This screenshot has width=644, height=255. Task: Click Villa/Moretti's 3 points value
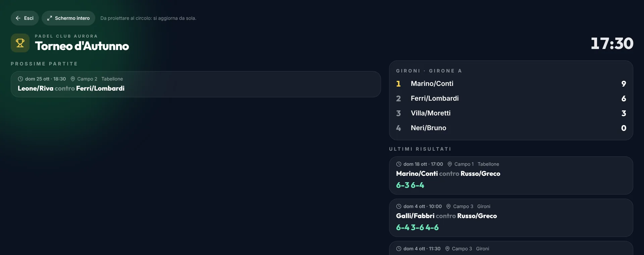point(624,113)
